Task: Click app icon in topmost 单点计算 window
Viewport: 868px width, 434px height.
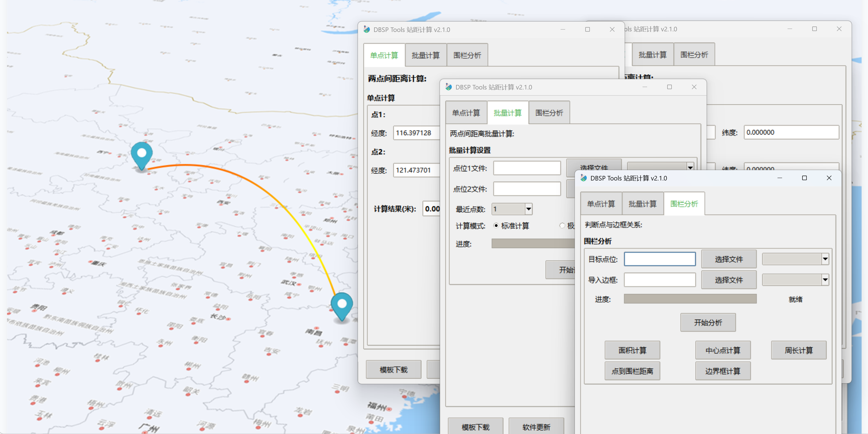Action: coord(366,29)
